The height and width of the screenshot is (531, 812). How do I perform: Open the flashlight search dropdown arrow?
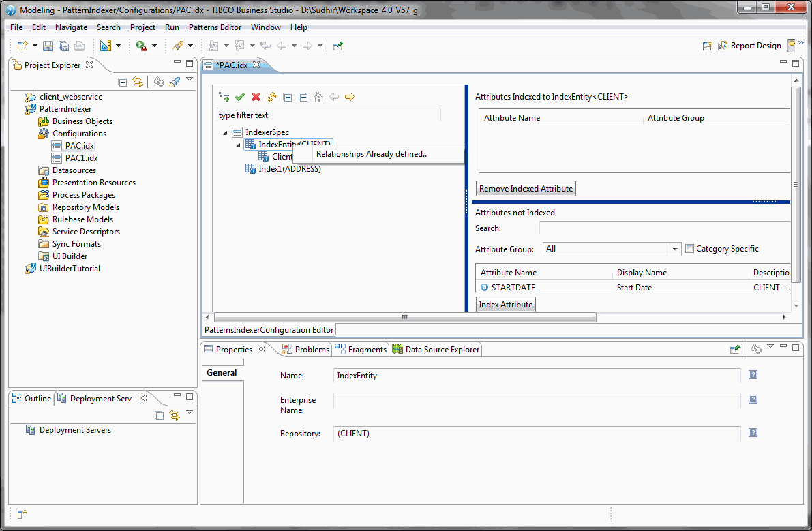191,46
